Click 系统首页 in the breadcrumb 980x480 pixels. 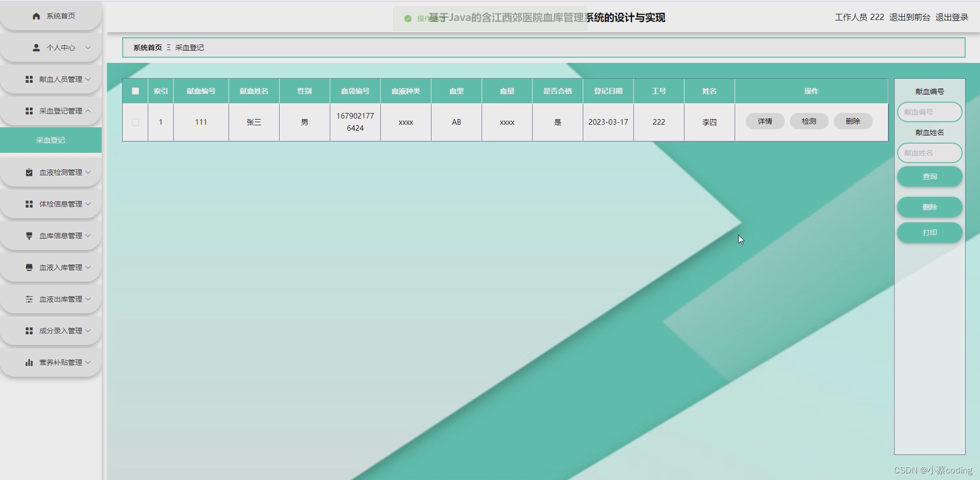tap(148, 48)
